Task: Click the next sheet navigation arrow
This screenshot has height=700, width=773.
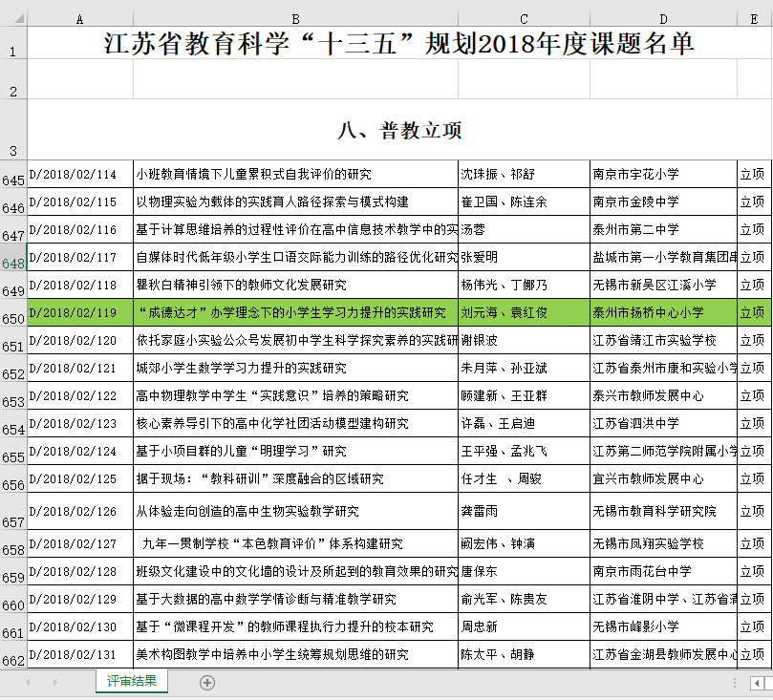Action: [x=54, y=683]
